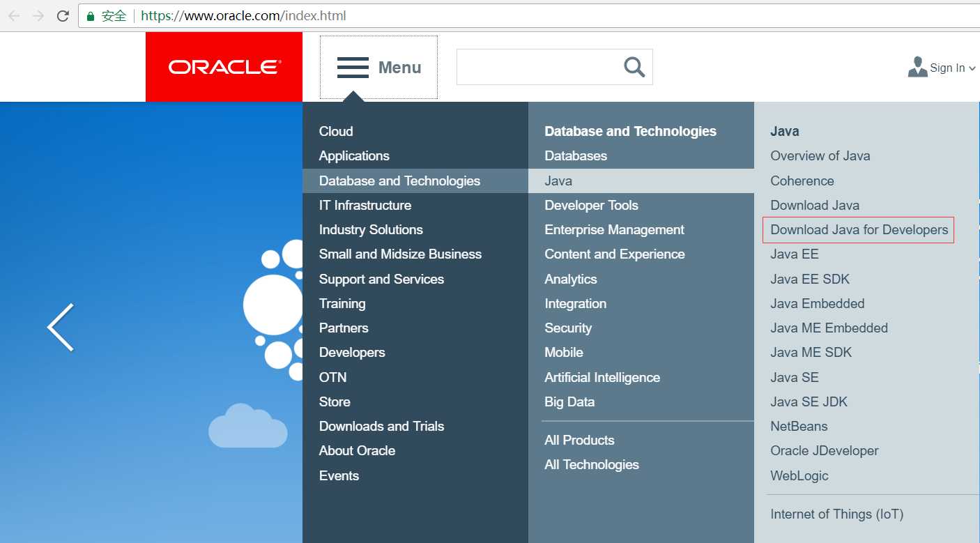Open Security submenu item

pos(568,328)
